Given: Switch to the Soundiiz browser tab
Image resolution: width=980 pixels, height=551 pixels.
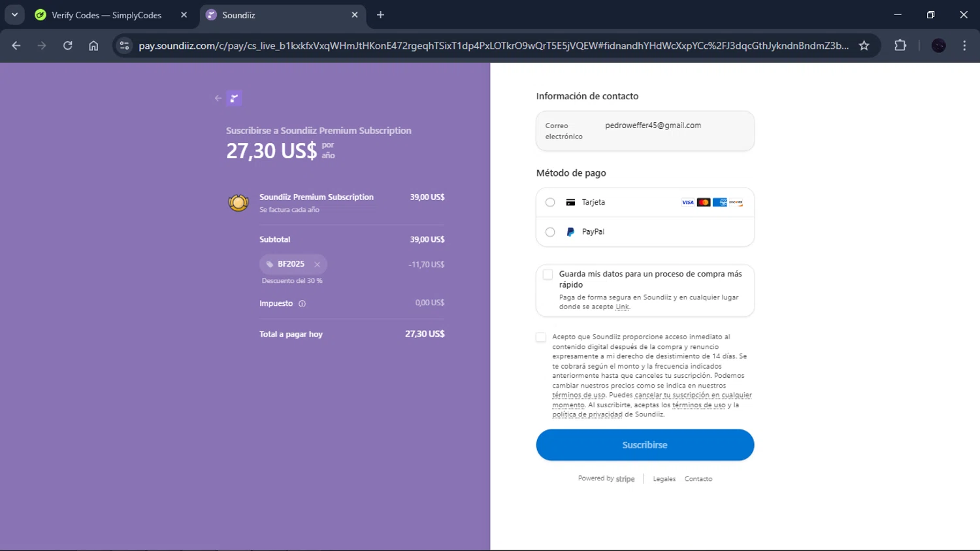Looking at the screenshot, I should 283,15.
